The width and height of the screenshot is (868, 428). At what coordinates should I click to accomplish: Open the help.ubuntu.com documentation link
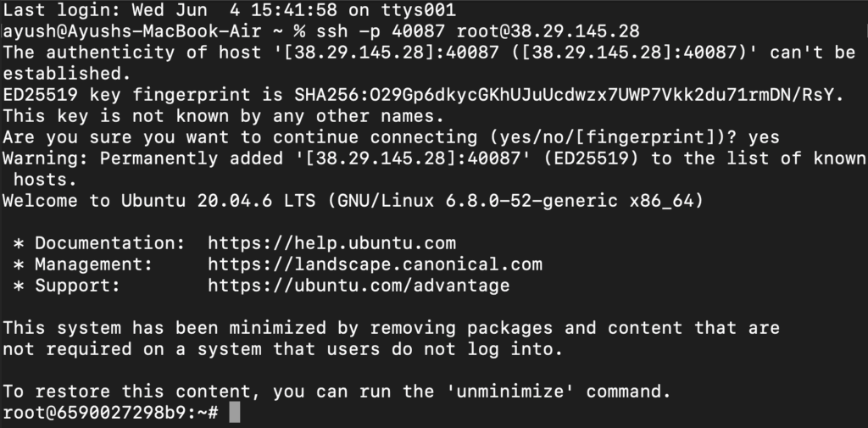331,243
